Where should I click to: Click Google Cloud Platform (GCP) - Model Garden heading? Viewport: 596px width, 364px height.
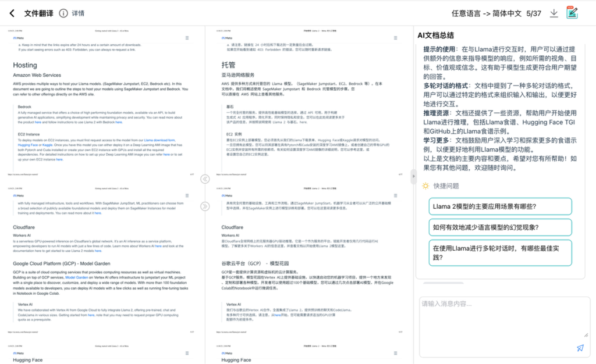click(62, 263)
